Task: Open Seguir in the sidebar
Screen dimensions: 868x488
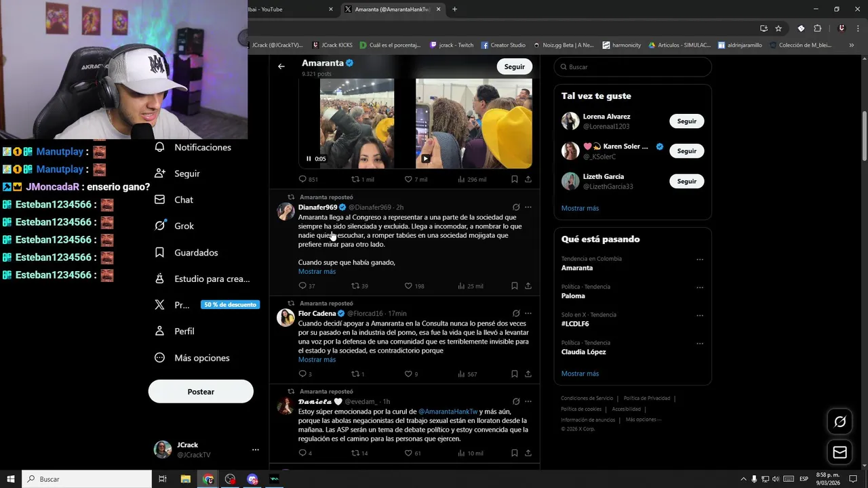Action: 178,174
